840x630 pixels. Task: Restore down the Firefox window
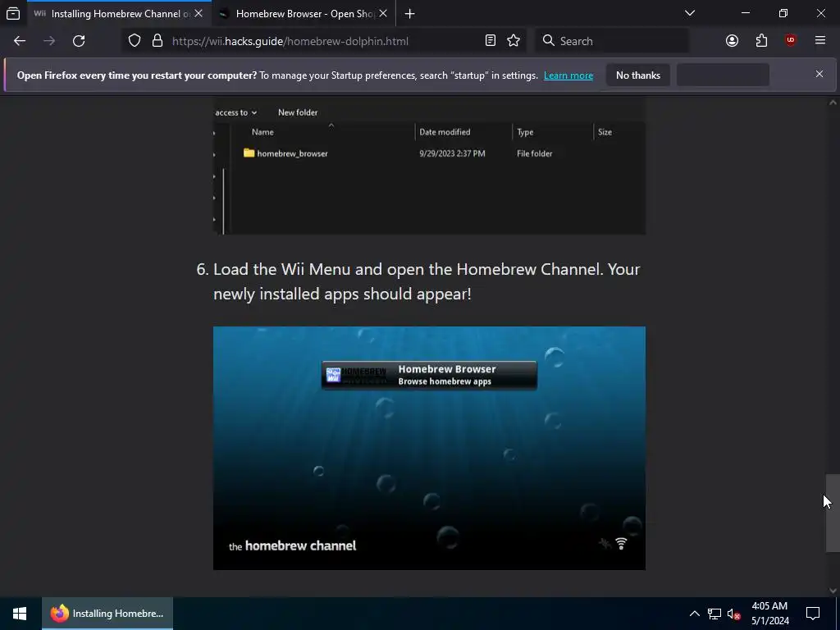pyautogui.click(x=783, y=13)
